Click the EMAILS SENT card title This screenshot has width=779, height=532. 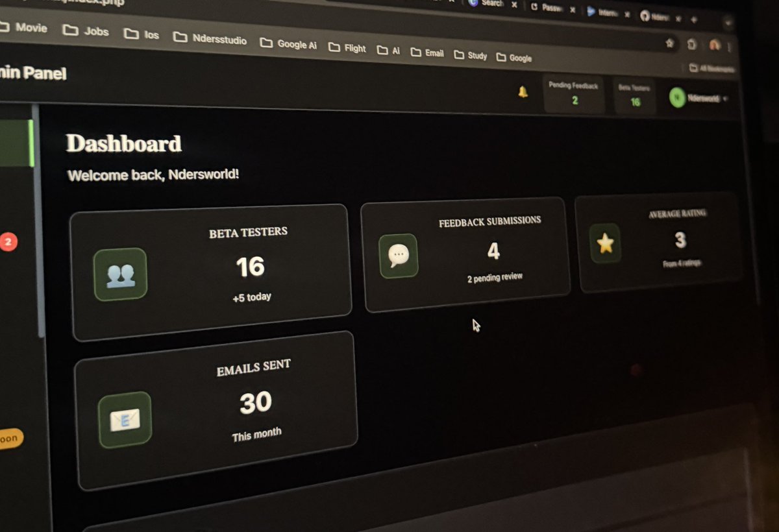tap(254, 369)
